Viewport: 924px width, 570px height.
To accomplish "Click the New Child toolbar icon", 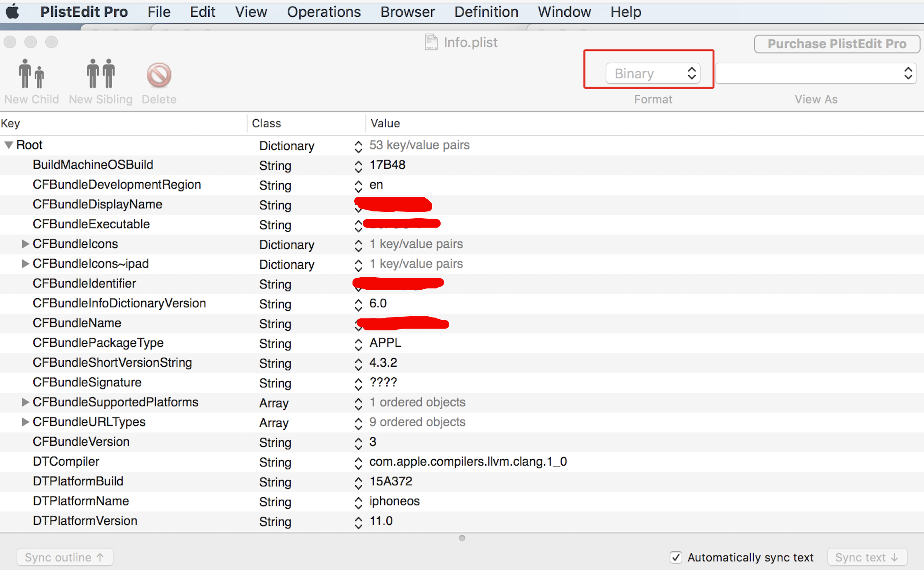I will [31, 74].
